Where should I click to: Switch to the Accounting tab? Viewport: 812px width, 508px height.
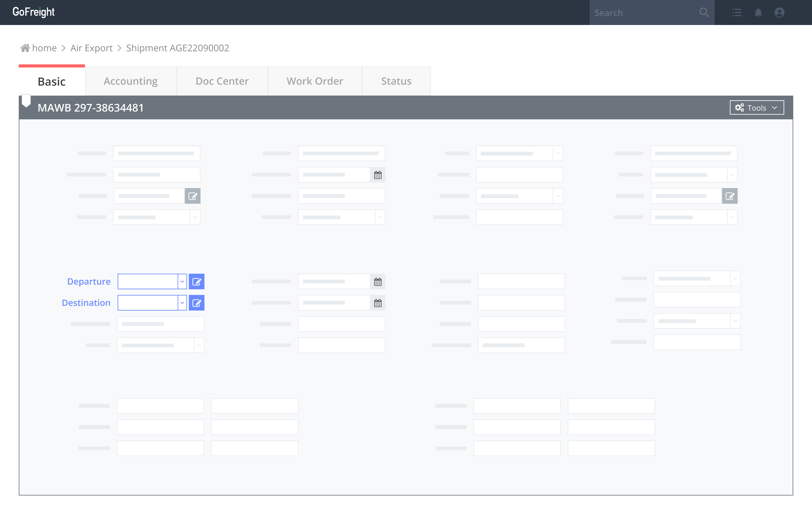(x=131, y=81)
